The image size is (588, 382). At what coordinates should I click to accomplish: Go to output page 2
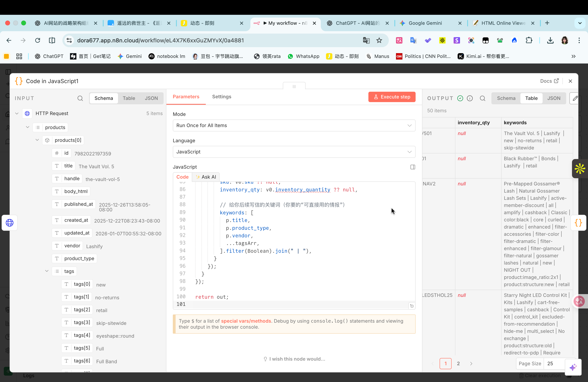tap(458, 363)
